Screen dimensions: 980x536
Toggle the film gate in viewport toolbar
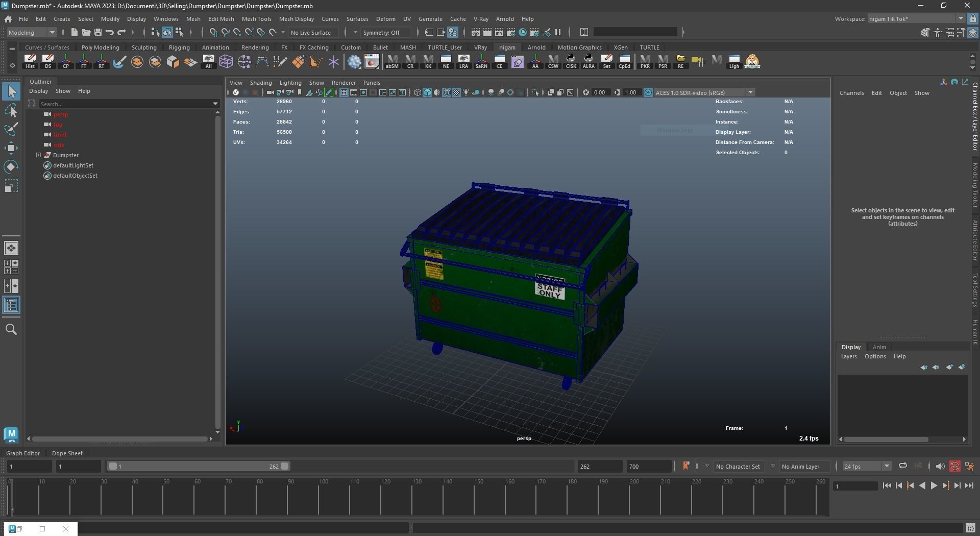click(x=354, y=92)
